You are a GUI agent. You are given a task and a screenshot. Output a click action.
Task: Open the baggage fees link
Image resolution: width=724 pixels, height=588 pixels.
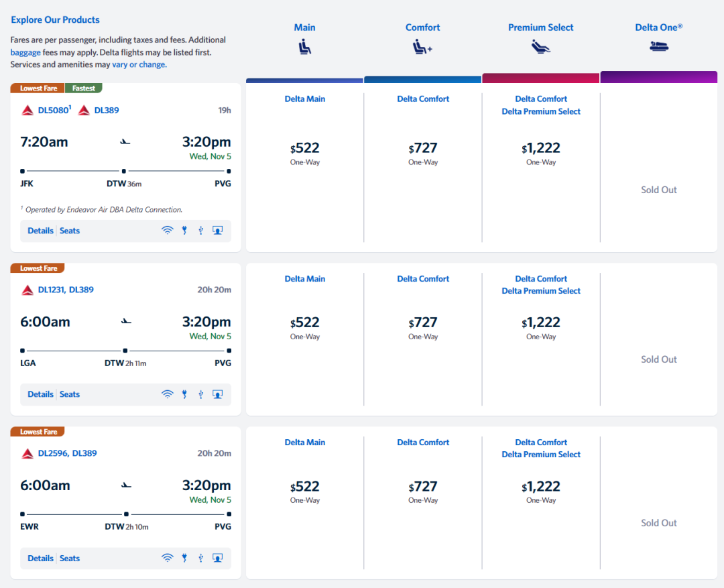(x=25, y=52)
